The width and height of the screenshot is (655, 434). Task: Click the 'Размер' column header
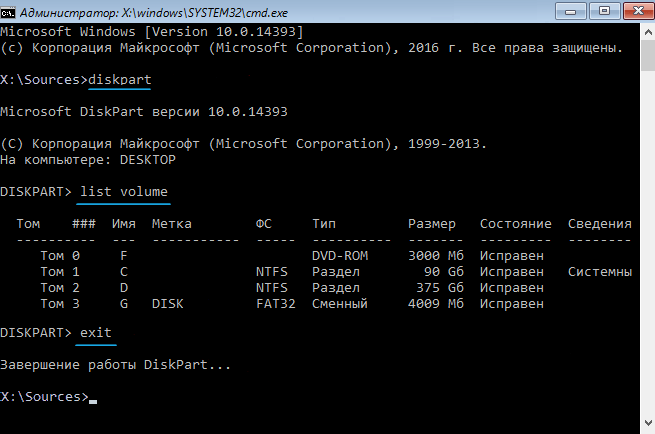tap(432, 224)
